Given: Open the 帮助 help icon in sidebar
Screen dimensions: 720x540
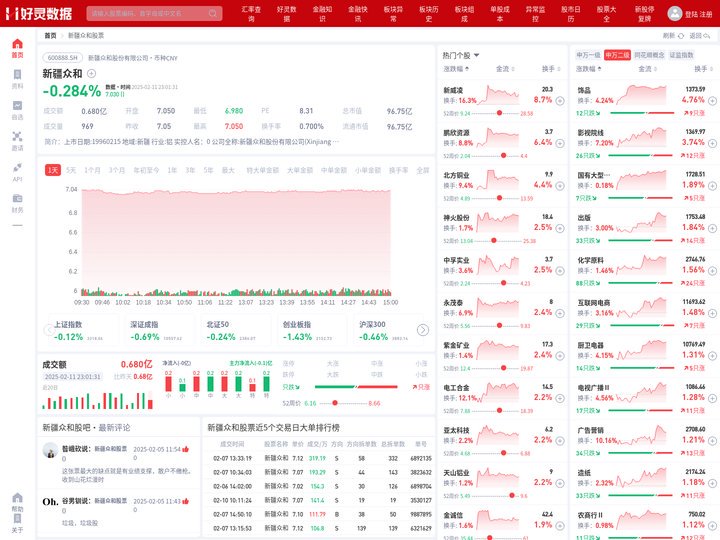Looking at the screenshot, I should [x=17, y=498].
